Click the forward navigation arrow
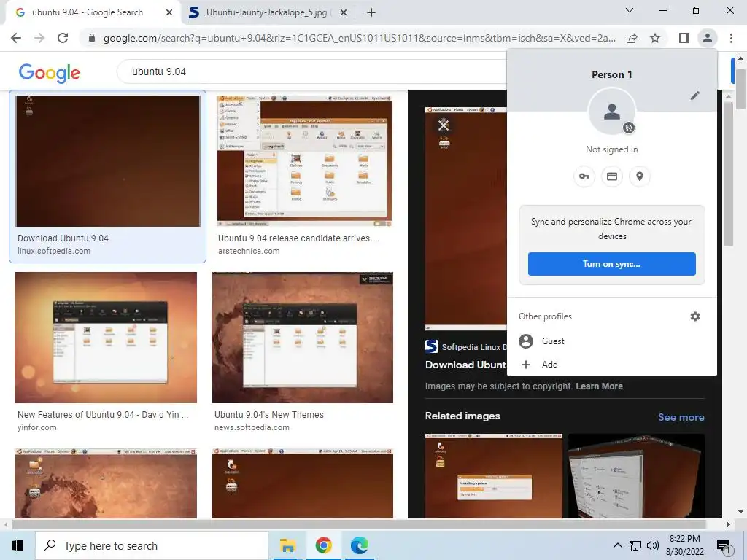Screen dimensions: 747x560 tap(39, 38)
